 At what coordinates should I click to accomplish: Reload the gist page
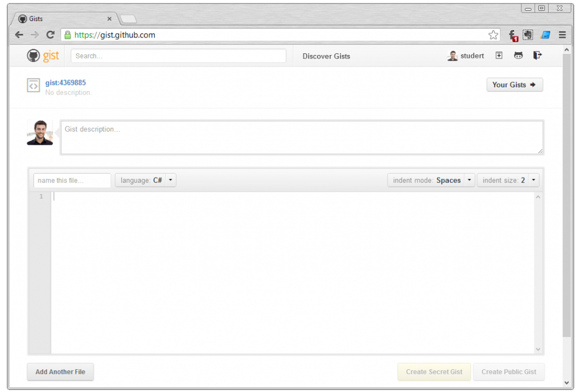pos(50,35)
